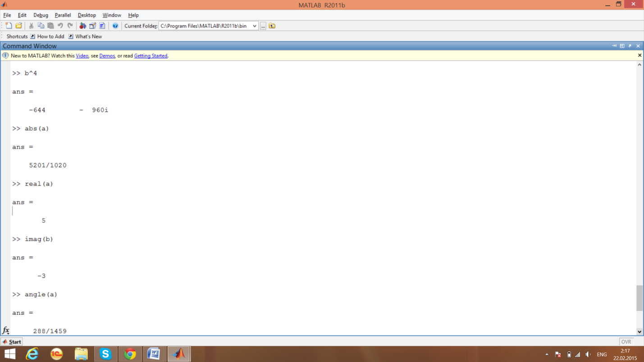Minimize the Command Window panel

click(614, 46)
